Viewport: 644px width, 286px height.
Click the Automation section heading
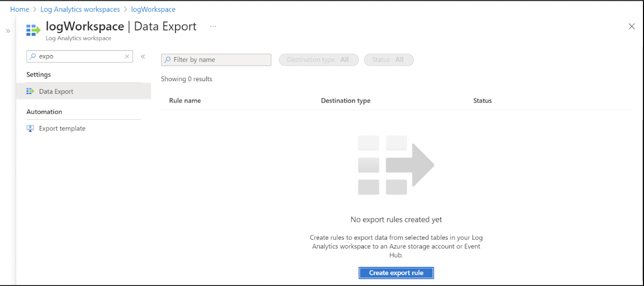[44, 112]
